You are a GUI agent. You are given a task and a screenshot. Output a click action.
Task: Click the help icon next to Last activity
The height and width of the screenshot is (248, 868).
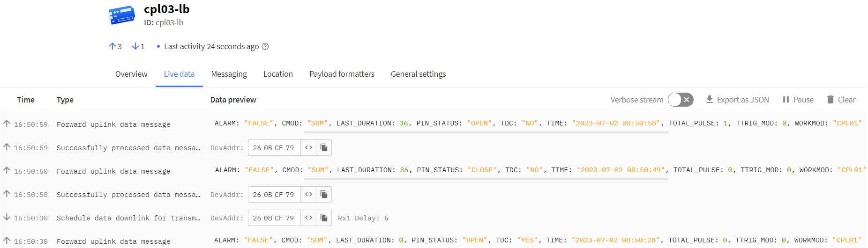click(265, 46)
